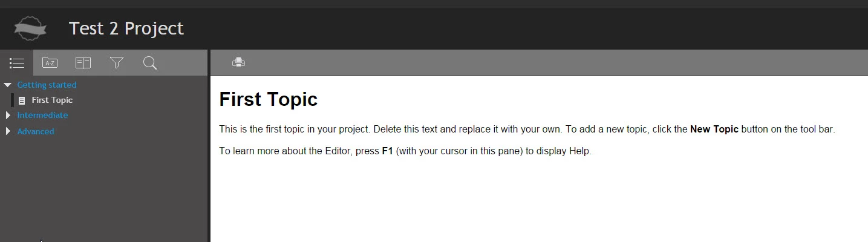
Task: Select the Advanced book link
Action: pos(36,131)
